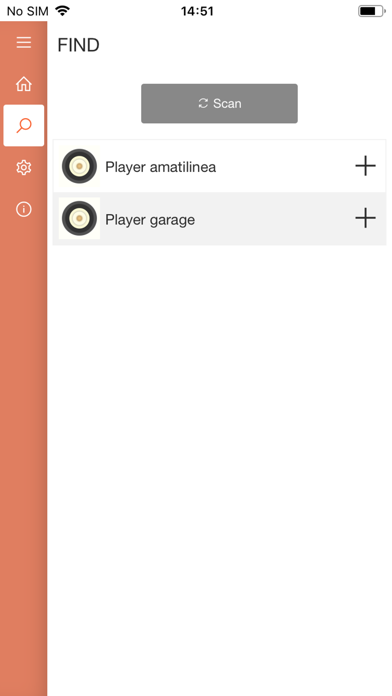Add Player garage with its plus icon
This screenshot has height=696, width=392.
coord(365,218)
